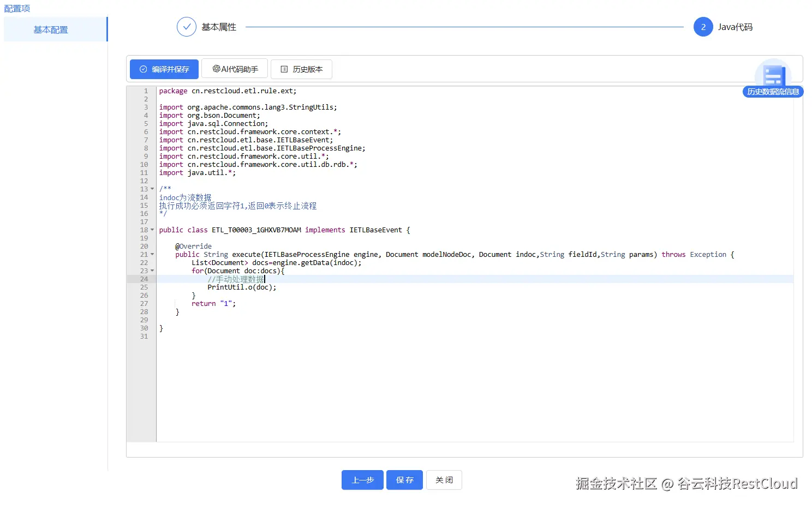Collapse the comment block fold arrow at line 13
Viewport: 812px width, 505px height.
point(152,189)
